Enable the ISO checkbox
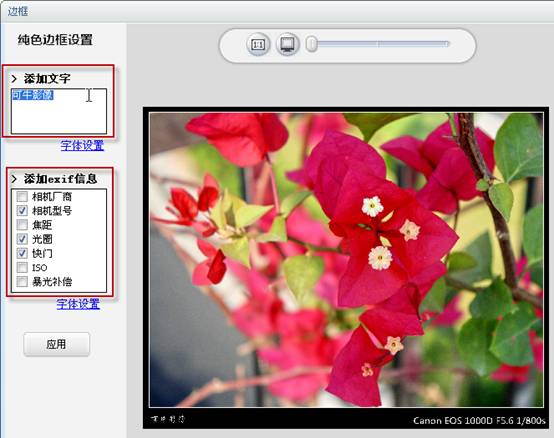The width and height of the screenshot is (554, 438). [x=22, y=267]
